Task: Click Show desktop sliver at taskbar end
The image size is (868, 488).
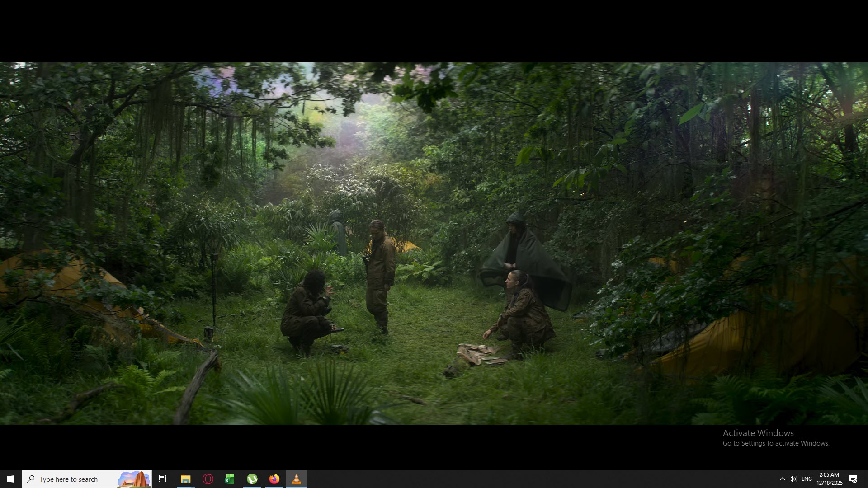Action: click(866, 479)
